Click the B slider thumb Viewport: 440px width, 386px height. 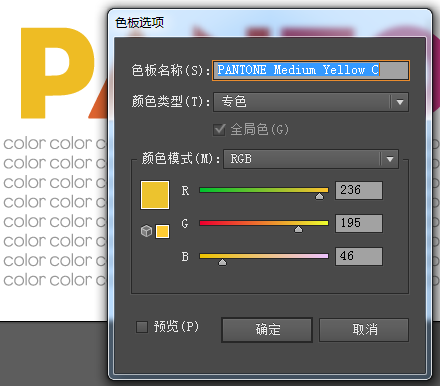pos(222,262)
